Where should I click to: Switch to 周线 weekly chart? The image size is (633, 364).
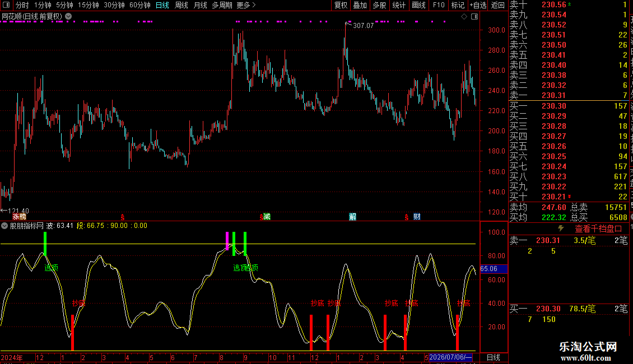click(181, 5)
